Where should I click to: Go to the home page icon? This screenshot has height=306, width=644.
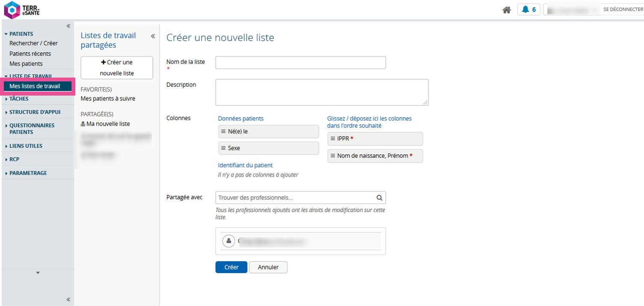(x=507, y=10)
